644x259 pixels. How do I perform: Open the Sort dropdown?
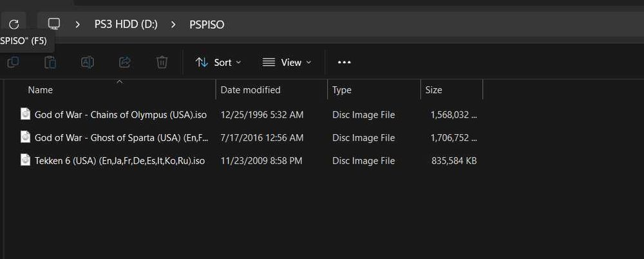(218, 62)
